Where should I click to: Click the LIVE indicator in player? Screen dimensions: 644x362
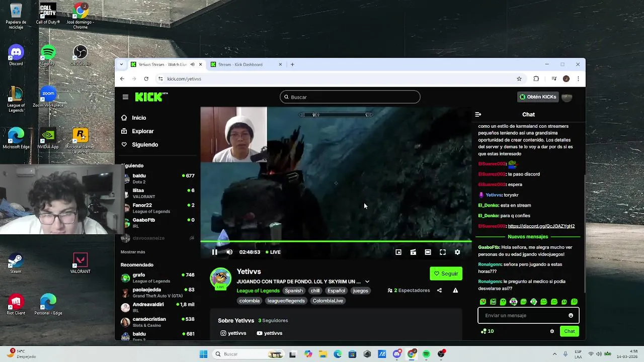[x=273, y=252]
